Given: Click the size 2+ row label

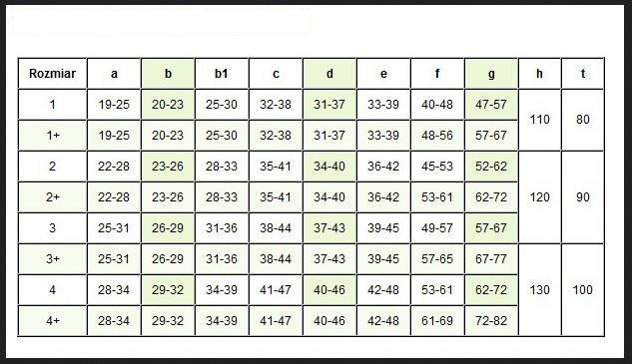Looking at the screenshot, I should [x=52, y=197].
